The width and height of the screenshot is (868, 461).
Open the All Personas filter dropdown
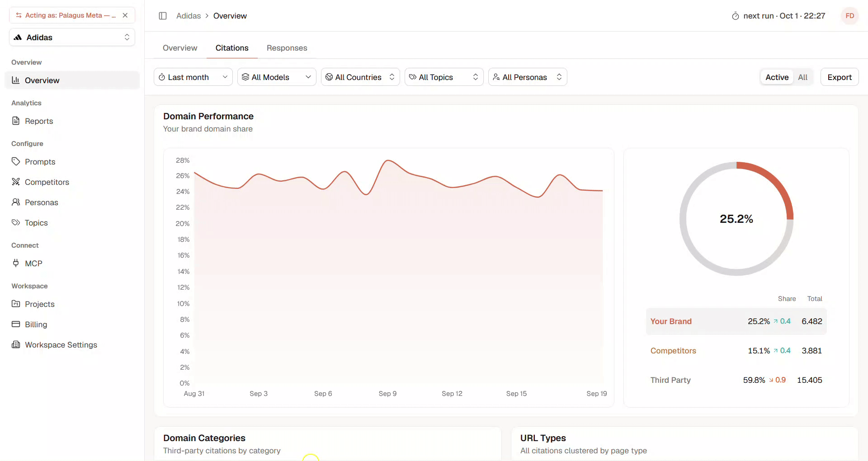(x=528, y=77)
